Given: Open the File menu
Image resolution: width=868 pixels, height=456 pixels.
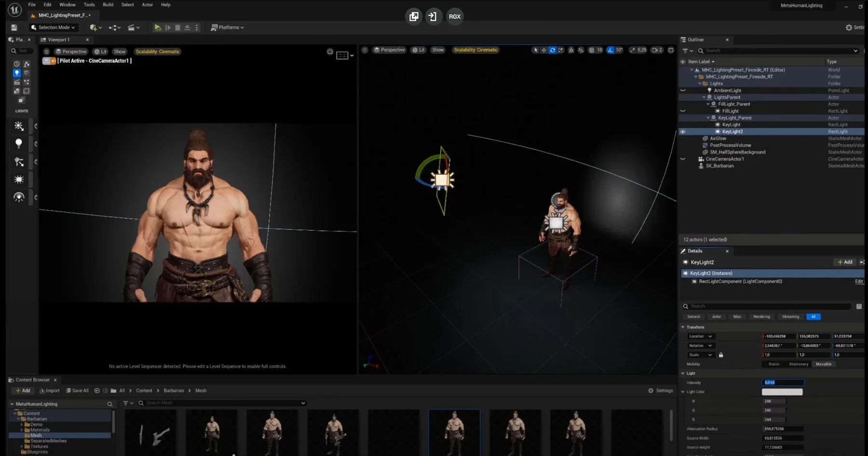Looking at the screenshot, I should (x=32, y=5).
